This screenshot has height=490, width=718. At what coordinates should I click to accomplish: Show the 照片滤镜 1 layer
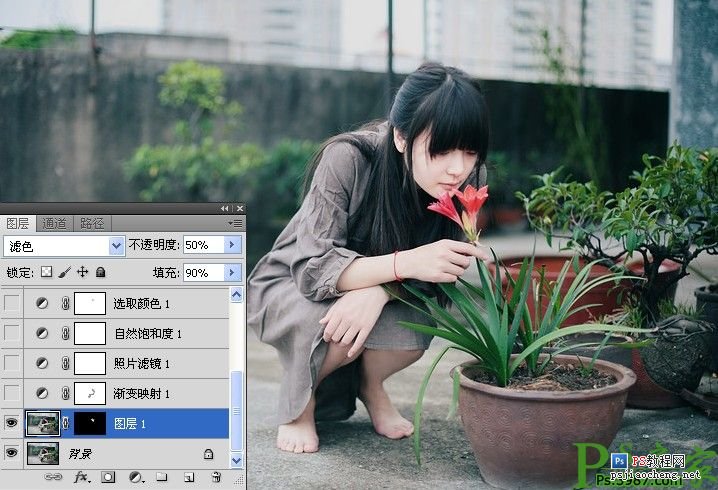coord(11,363)
